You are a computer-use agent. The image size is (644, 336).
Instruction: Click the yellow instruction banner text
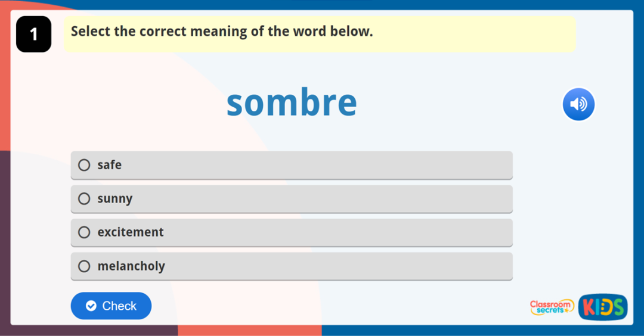(x=222, y=32)
